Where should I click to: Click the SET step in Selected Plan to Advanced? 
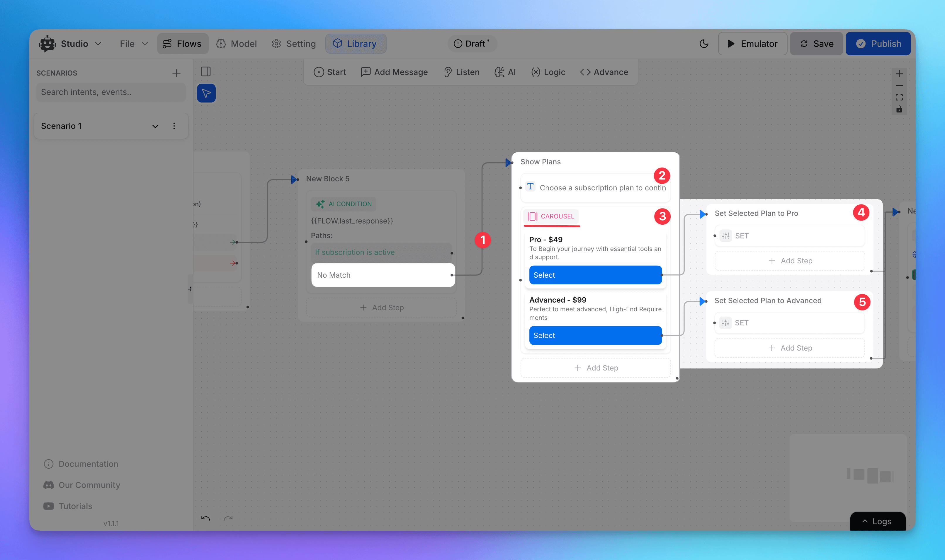pyautogui.click(x=789, y=323)
